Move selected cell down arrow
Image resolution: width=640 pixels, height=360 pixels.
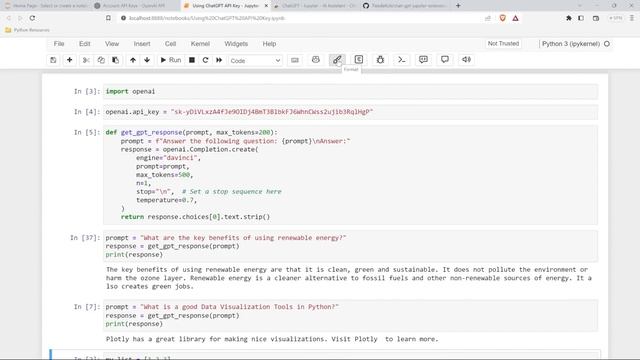coord(147,60)
